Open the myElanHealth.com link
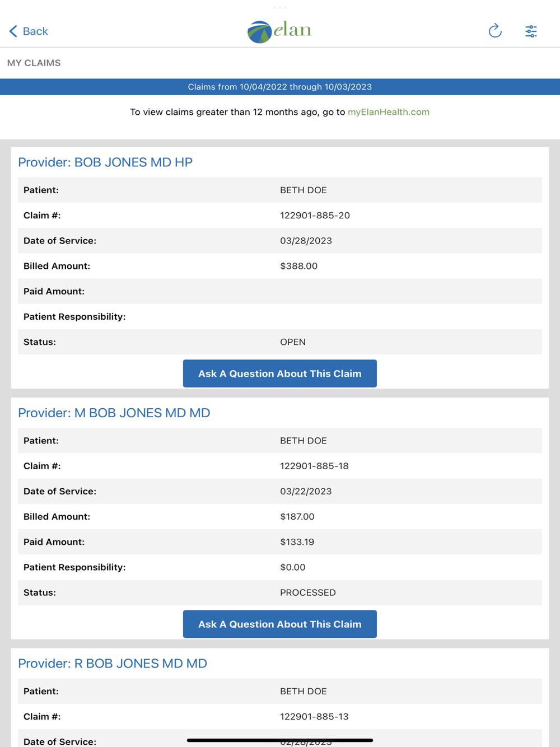The image size is (560, 747). pyautogui.click(x=389, y=112)
